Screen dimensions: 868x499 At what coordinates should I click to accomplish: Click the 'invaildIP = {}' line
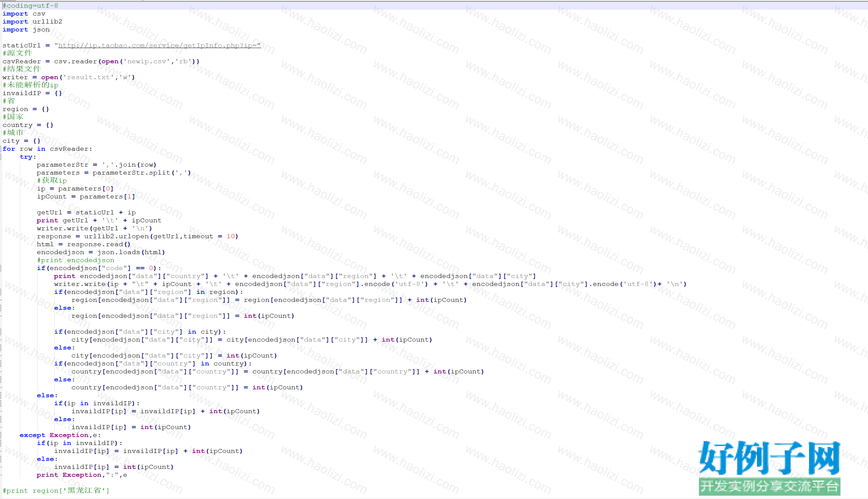click(x=32, y=93)
